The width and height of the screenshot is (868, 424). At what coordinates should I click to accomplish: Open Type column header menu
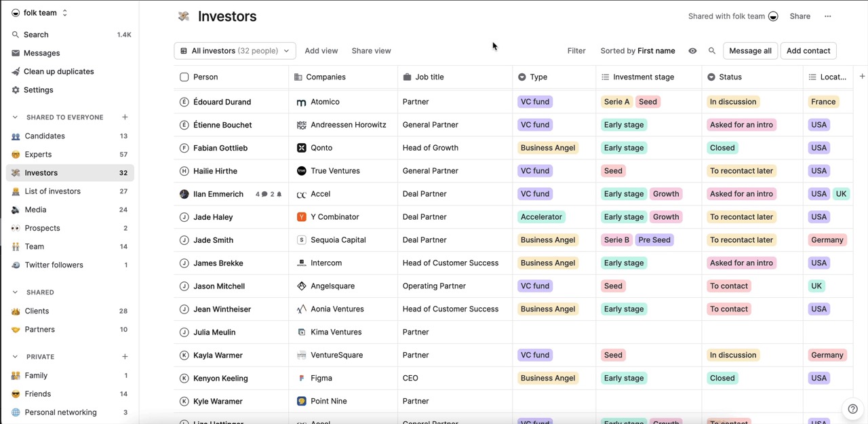tap(554, 77)
